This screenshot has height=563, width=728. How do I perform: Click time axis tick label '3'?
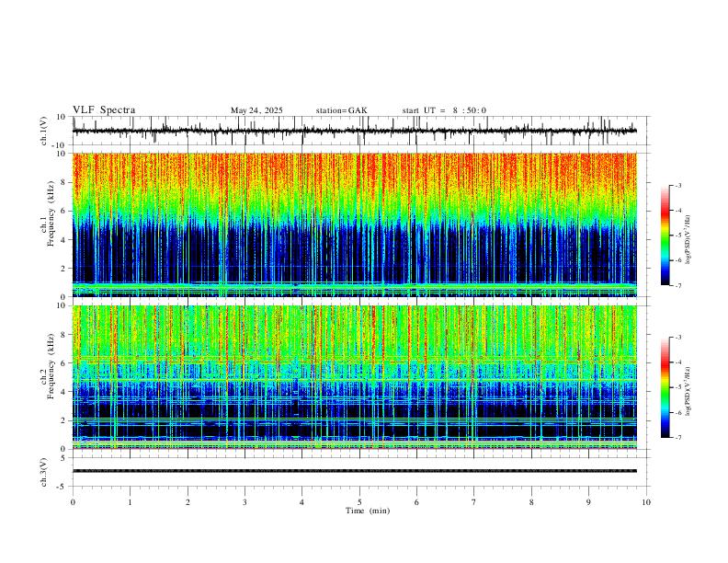[x=245, y=502]
